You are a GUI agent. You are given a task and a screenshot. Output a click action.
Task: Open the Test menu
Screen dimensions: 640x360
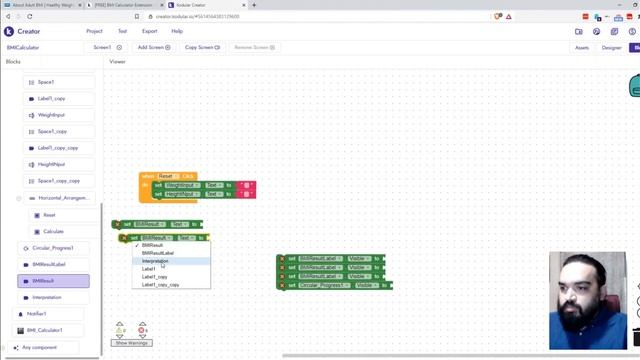pos(122,31)
